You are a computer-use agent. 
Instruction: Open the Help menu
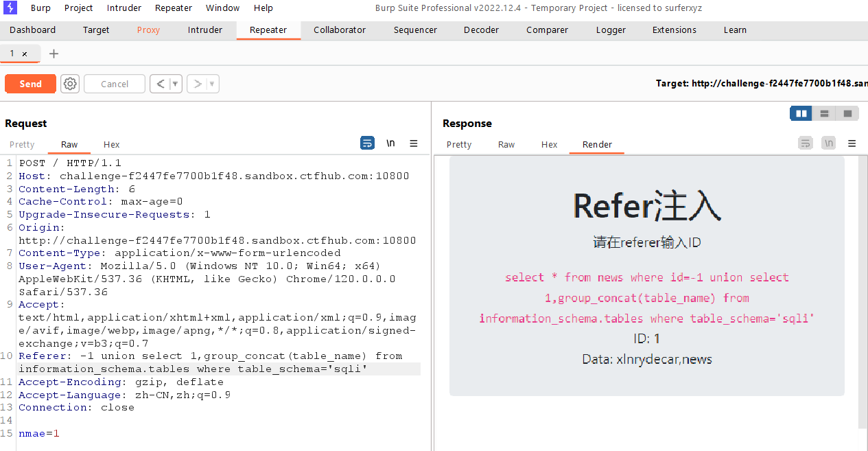263,8
